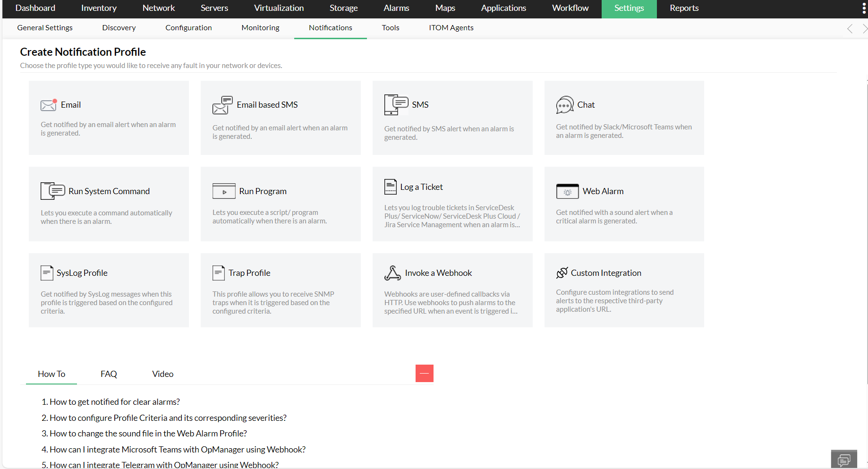This screenshot has width=868, height=469.
Task: Open the Alarms menu
Action: pyautogui.click(x=396, y=8)
